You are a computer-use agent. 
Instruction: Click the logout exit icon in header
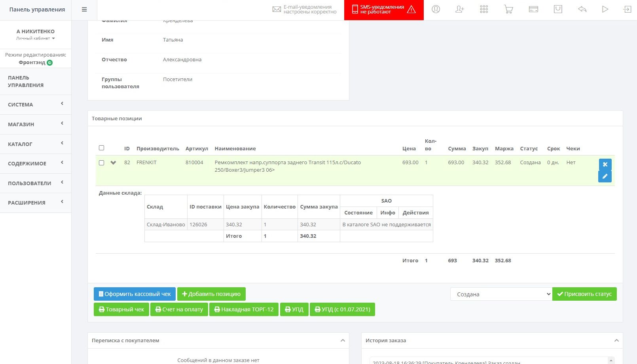click(627, 9)
